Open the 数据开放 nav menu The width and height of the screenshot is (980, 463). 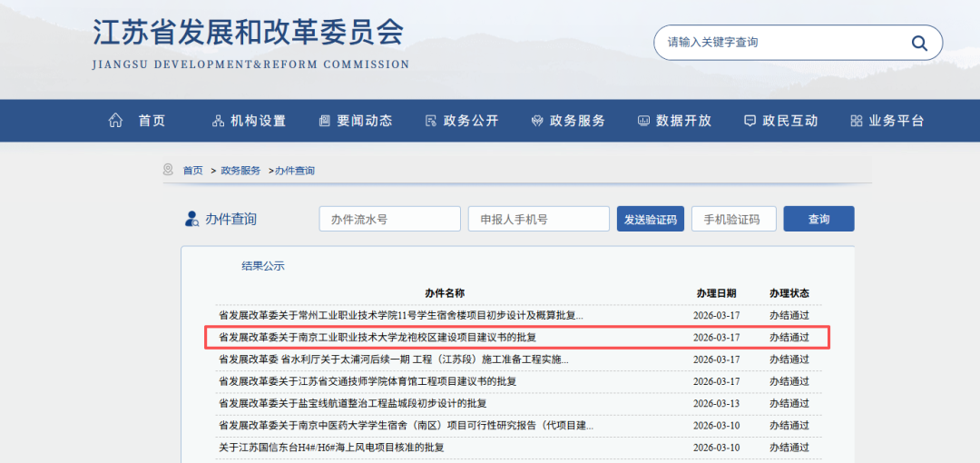coord(684,121)
